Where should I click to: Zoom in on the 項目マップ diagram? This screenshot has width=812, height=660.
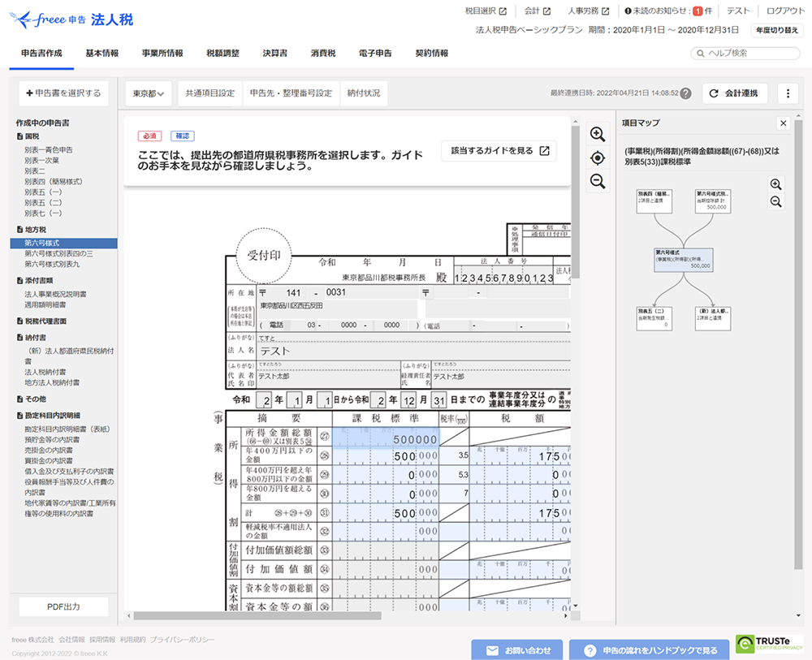(775, 184)
